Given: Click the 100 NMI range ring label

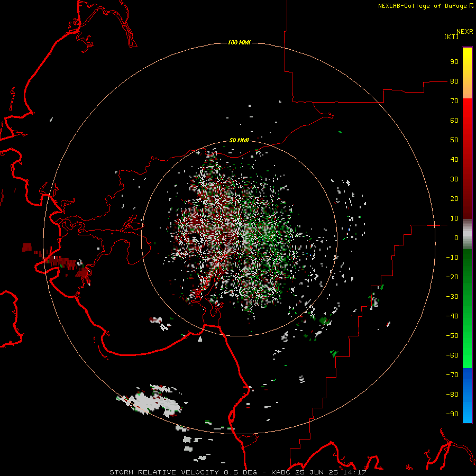Looking at the screenshot, I should (239, 42).
